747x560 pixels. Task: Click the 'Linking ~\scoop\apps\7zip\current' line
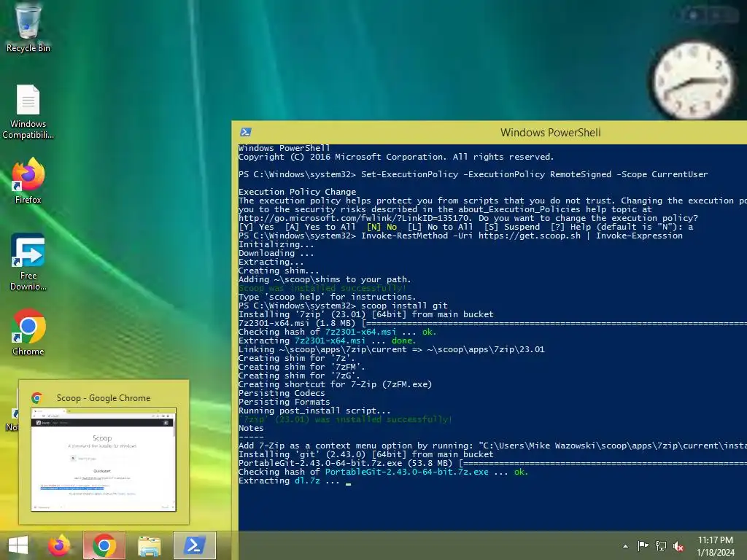(392, 349)
